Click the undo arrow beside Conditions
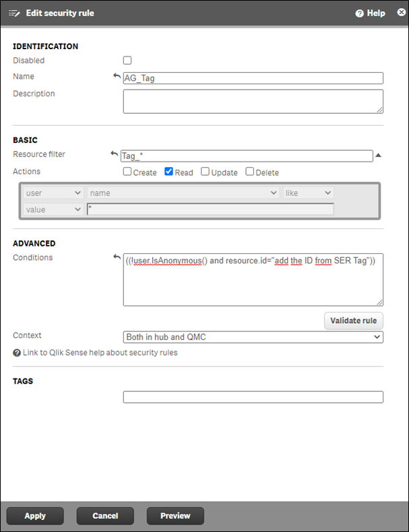 117,258
